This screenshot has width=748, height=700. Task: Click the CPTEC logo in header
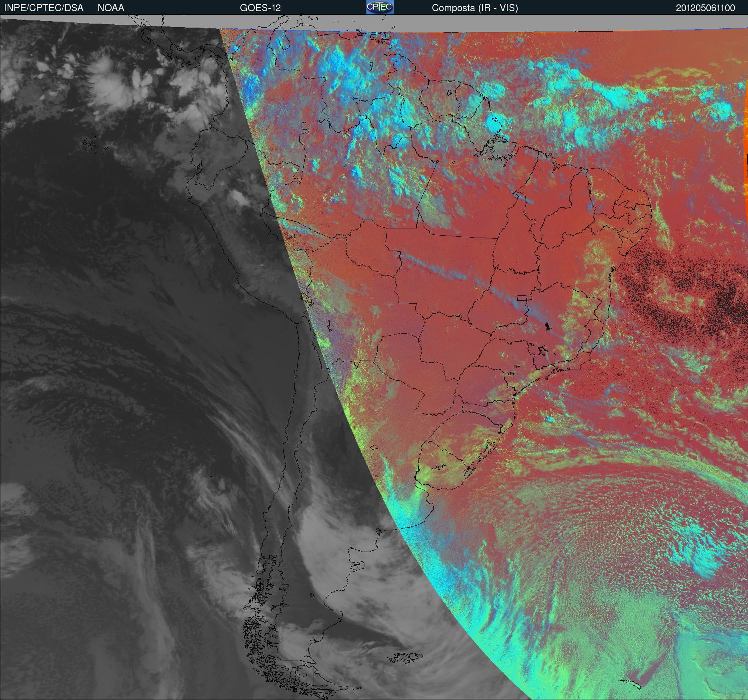380,7
